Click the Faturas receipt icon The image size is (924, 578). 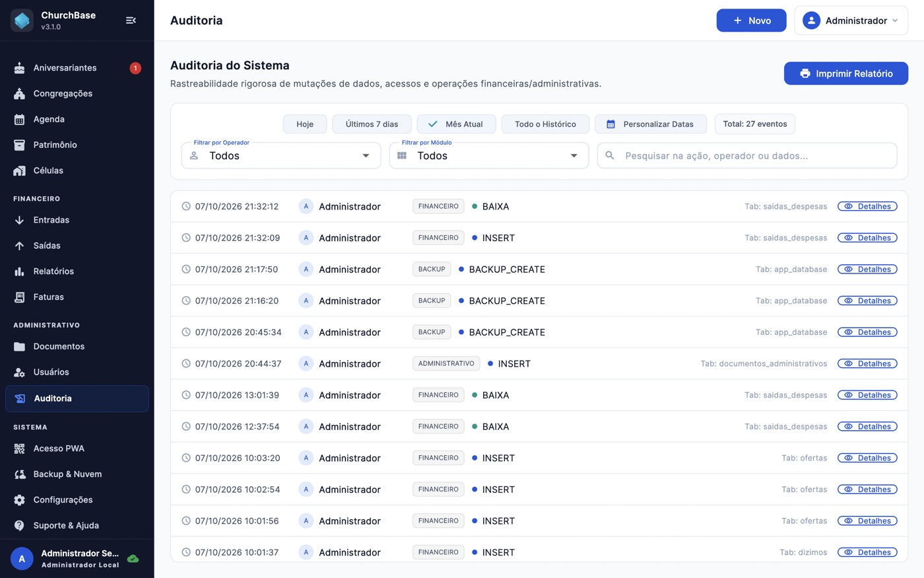click(x=20, y=297)
